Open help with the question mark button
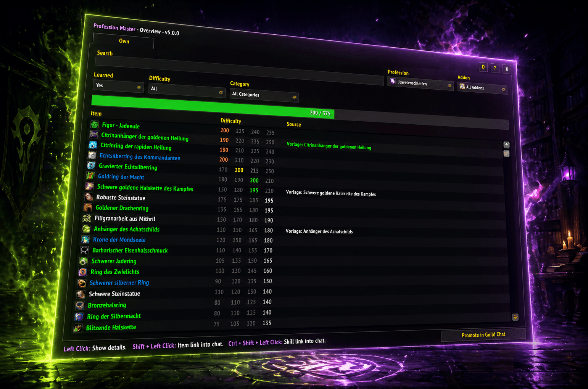 tap(495, 68)
